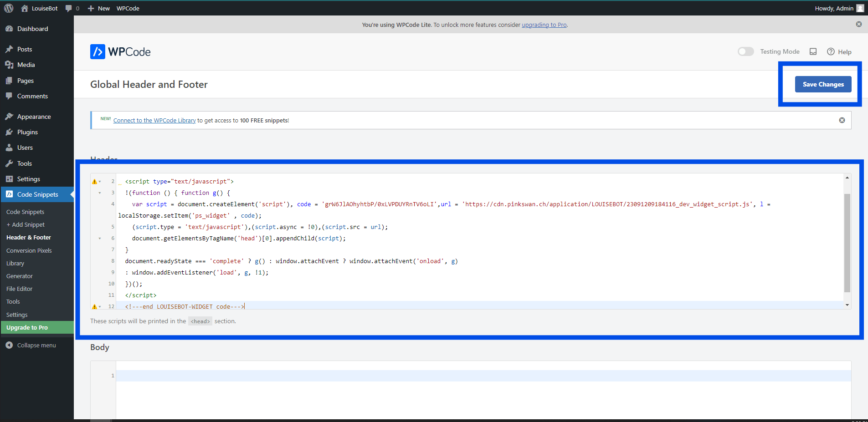
Task: Click into the Body code editor line 1
Action: (483, 376)
